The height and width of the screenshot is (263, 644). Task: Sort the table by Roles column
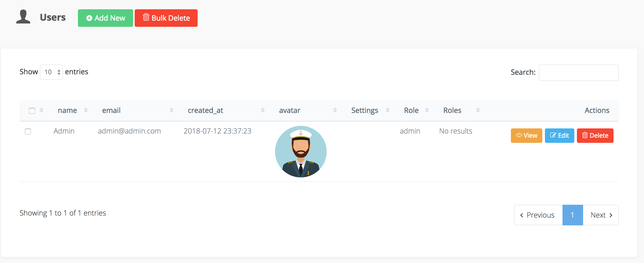coord(478,110)
